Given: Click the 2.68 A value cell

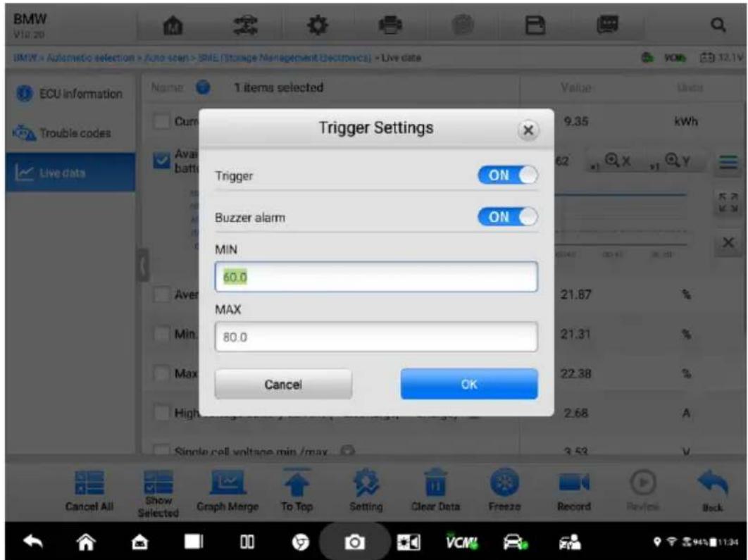Looking at the screenshot, I should [576, 413].
